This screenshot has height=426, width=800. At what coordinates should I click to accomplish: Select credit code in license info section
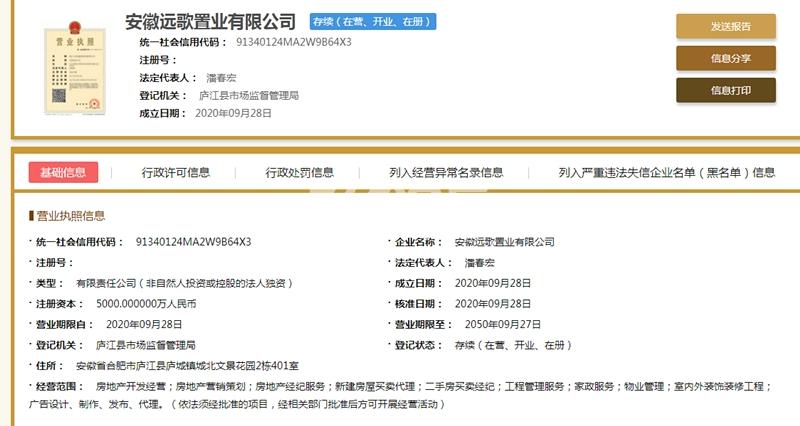193,242
